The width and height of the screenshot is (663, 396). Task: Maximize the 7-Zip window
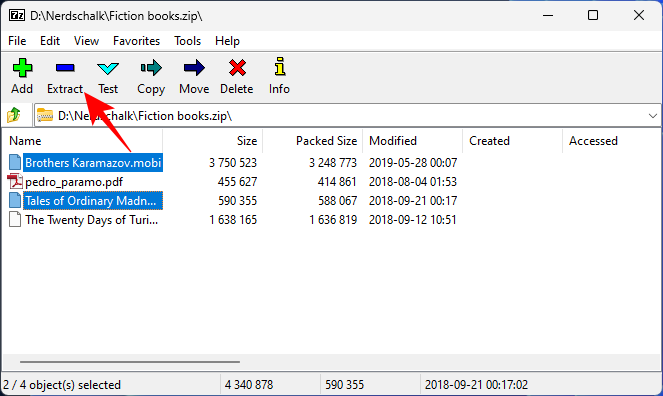click(x=593, y=16)
